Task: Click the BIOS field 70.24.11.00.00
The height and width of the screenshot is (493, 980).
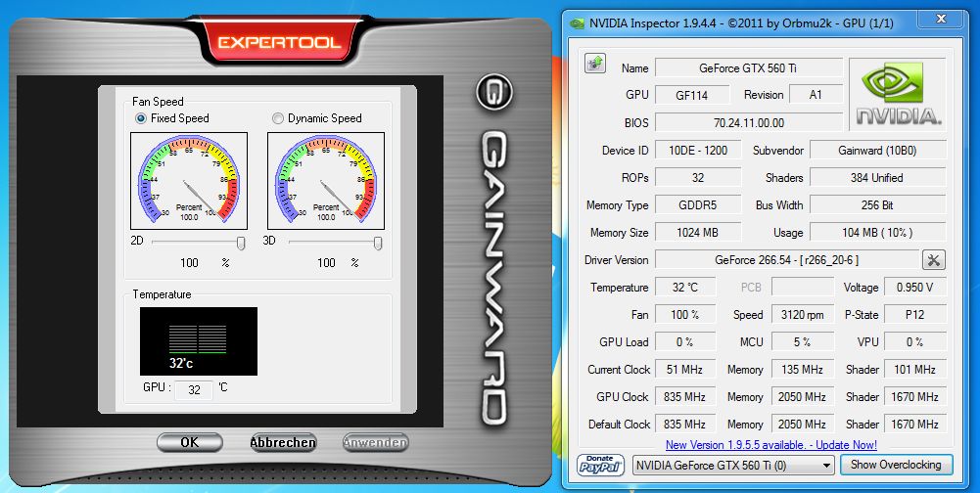Action: pyautogui.click(x=748, y=122)
